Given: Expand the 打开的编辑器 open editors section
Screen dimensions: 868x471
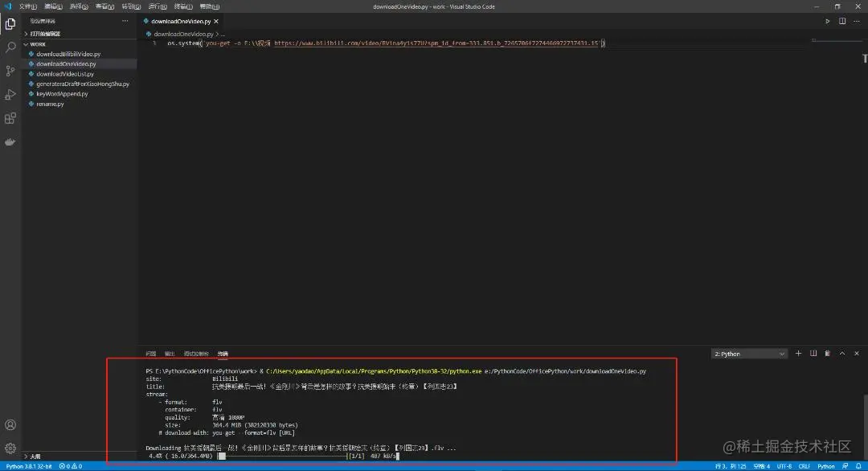Looking at the screenshot, I should (x=44, y=34).
